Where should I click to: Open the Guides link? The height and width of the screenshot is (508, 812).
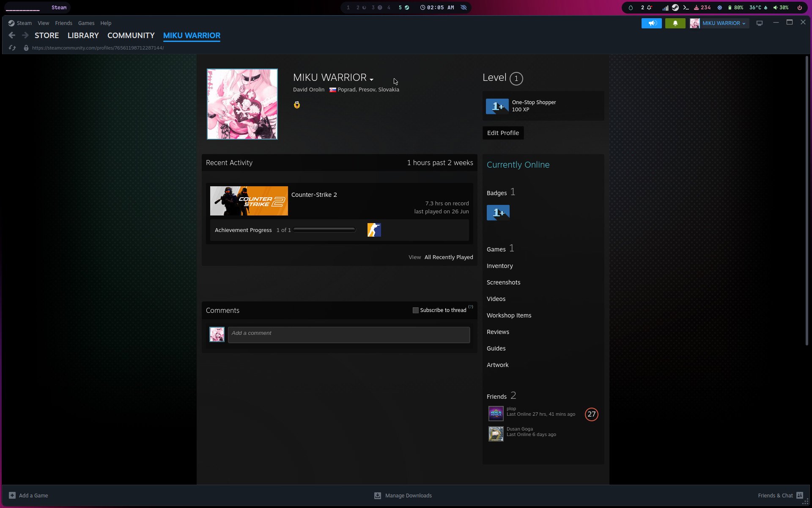tap(496, 348)
